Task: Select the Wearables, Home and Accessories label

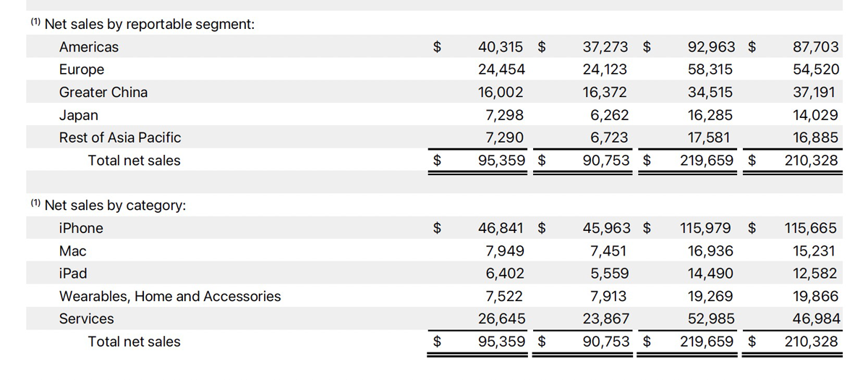Action: pos(170,296)
